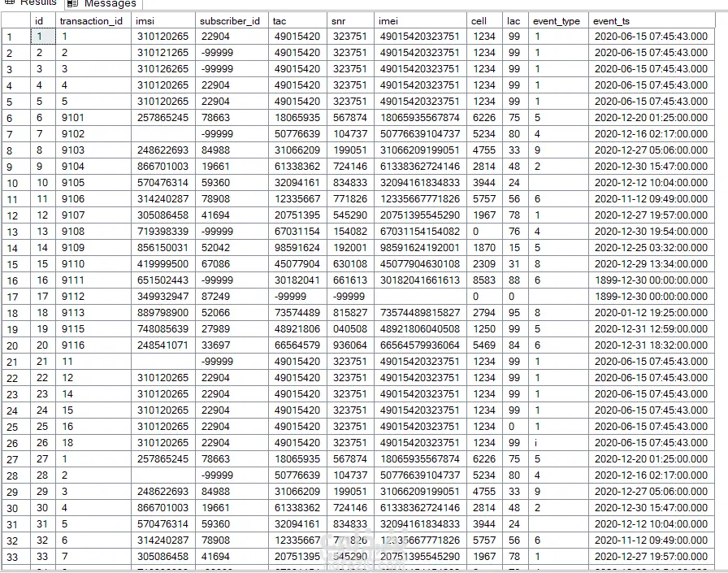Screen dimensions: 728x573
Task: Click tac cell 98591624
Action: pos(297,248)
